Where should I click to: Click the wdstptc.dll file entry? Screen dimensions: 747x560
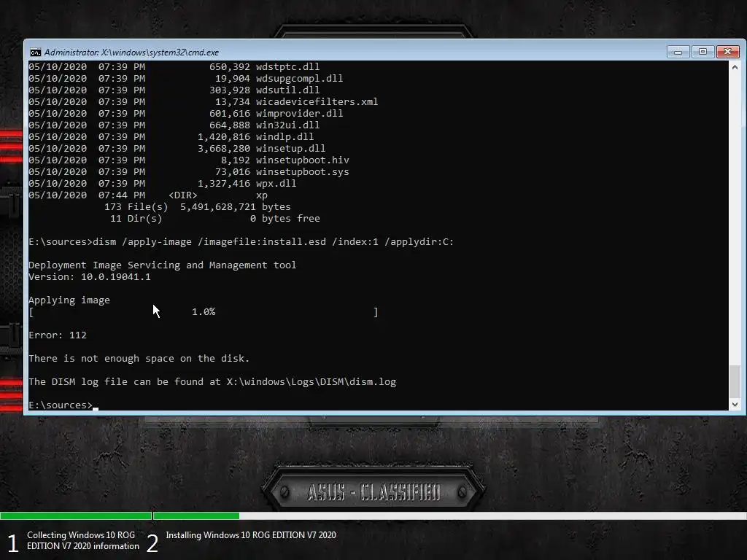tap(287, 66)
